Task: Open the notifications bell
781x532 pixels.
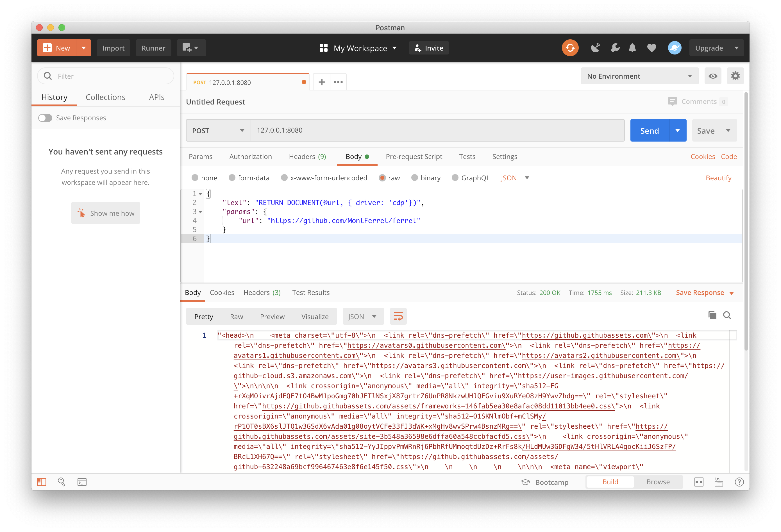Action: click(632, 48)
